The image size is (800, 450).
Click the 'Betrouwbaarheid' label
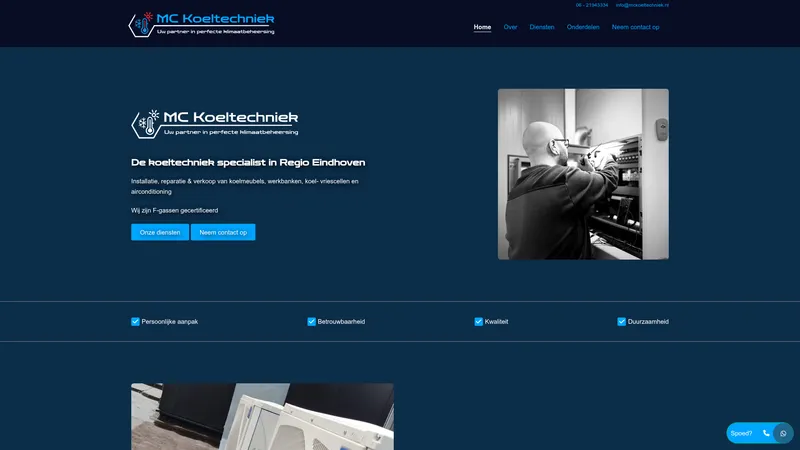point(341,321)
